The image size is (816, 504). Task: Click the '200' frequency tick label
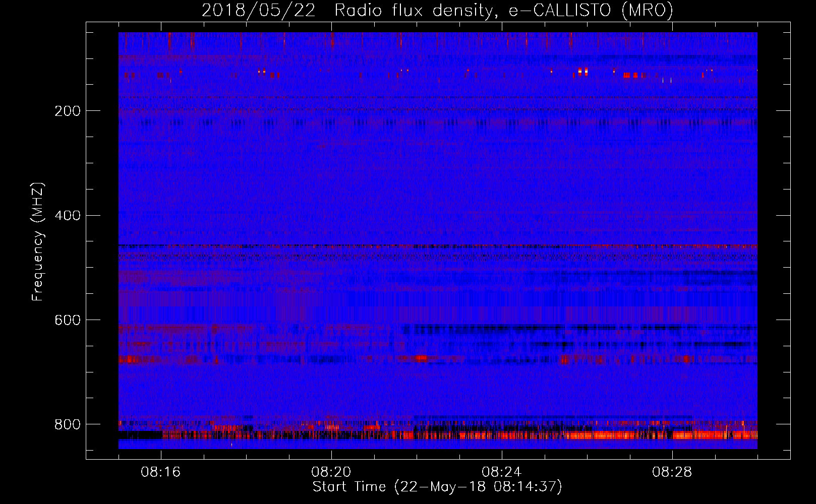tap(67, 111)
